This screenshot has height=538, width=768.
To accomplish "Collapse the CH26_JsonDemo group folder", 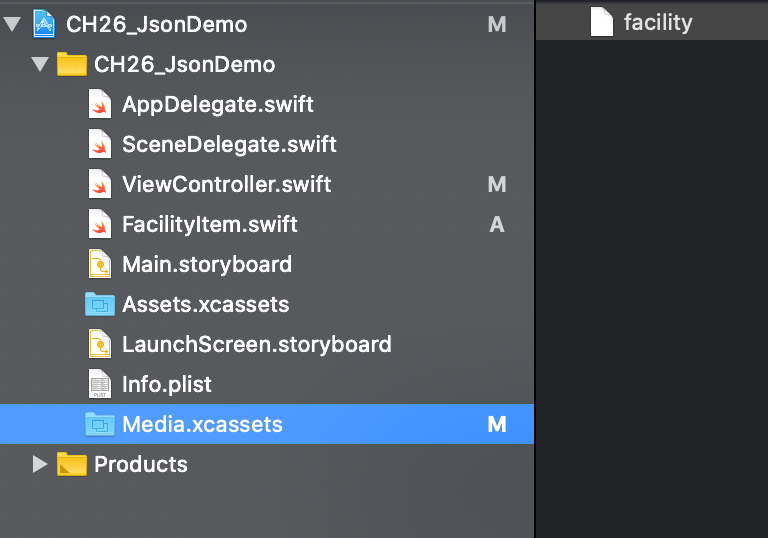I will pos(40,64).
